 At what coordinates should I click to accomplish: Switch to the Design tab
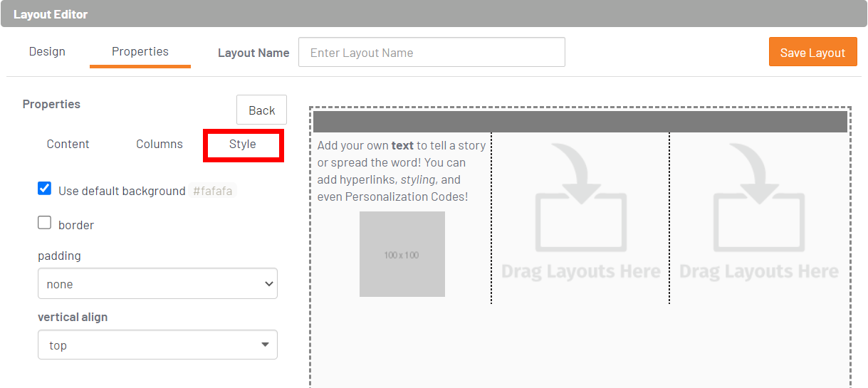coord(47,51)
